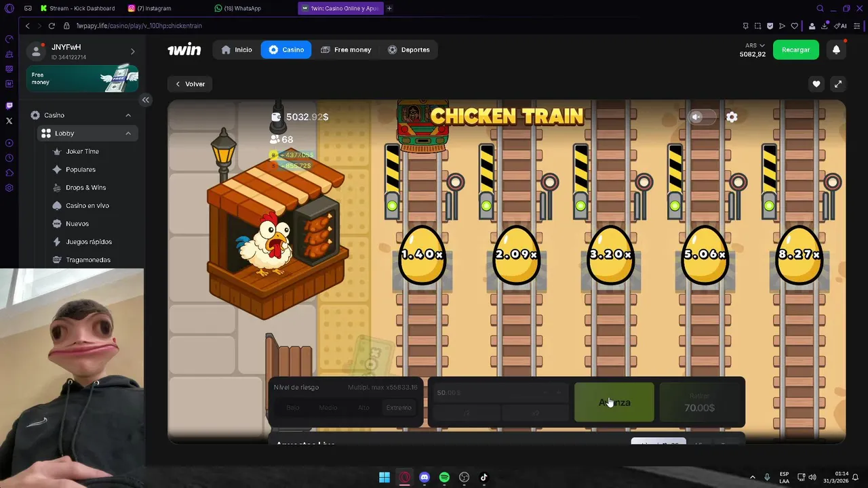Open Discord from the taskbar

pyautogui.click(x=425, y=477)
